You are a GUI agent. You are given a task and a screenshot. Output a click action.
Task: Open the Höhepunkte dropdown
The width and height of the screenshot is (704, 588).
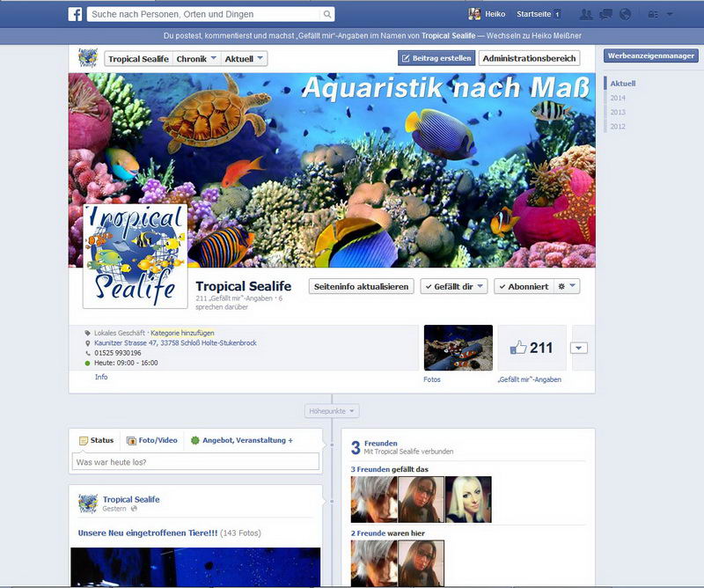[x=332, y=411]
